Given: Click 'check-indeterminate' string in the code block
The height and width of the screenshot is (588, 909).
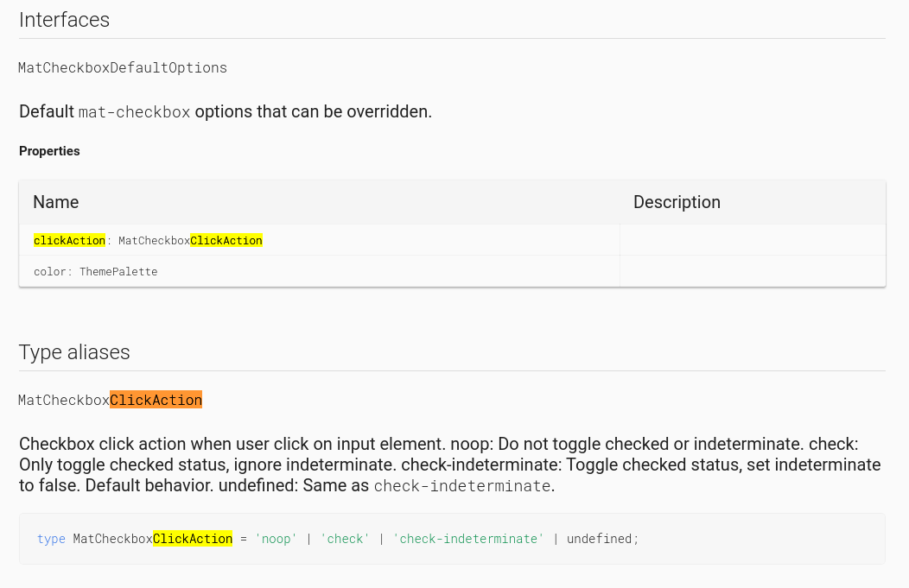Looking at the screenshot, I should click(467, 539).
